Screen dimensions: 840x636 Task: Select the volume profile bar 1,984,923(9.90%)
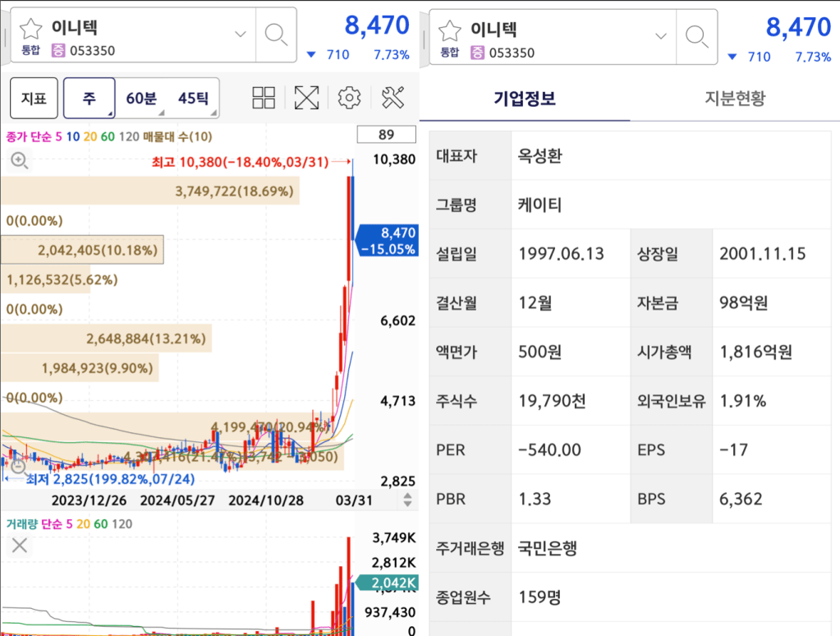click(80, 368)
